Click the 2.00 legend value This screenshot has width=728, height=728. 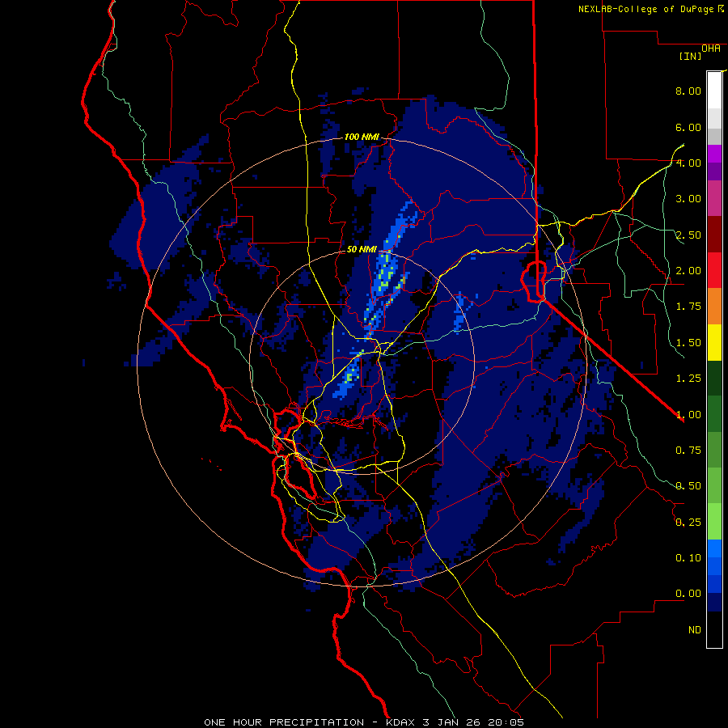(x=688, y=271)
